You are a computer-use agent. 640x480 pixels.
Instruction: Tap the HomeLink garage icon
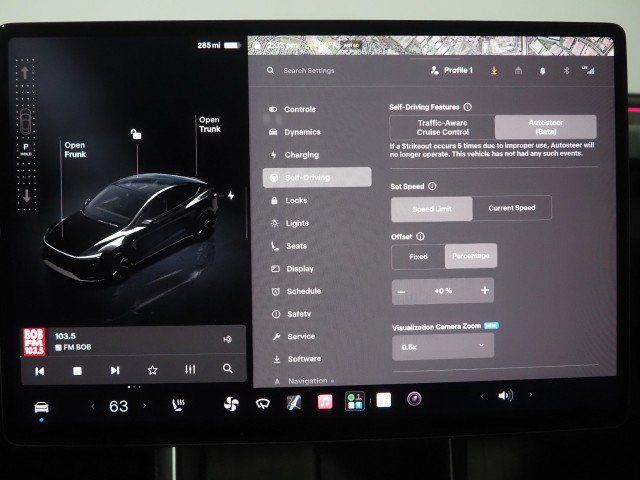(518, 71)
